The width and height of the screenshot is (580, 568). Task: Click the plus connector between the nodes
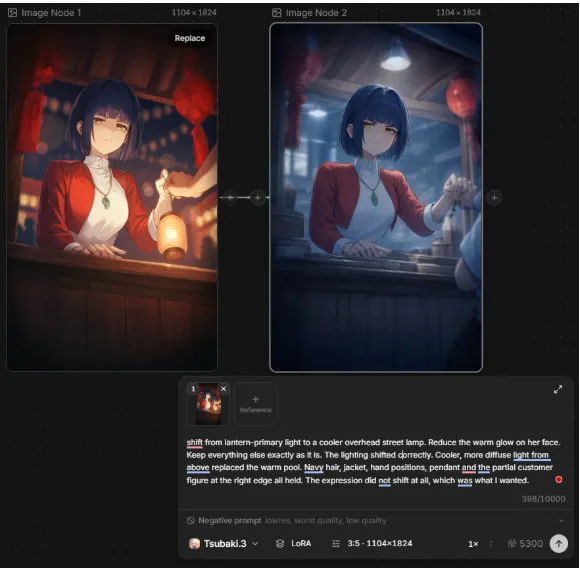coord(257,197)
